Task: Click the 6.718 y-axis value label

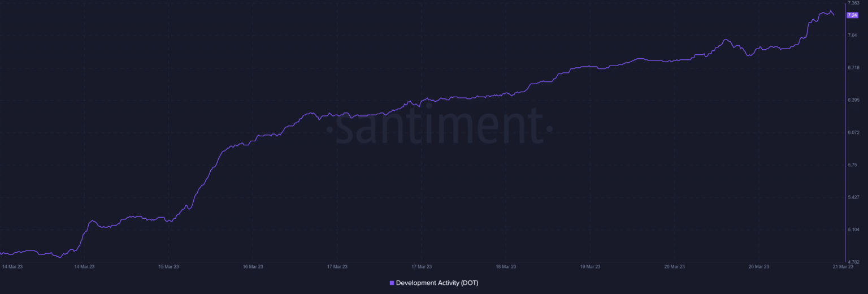Action: [x=853, y=68]
